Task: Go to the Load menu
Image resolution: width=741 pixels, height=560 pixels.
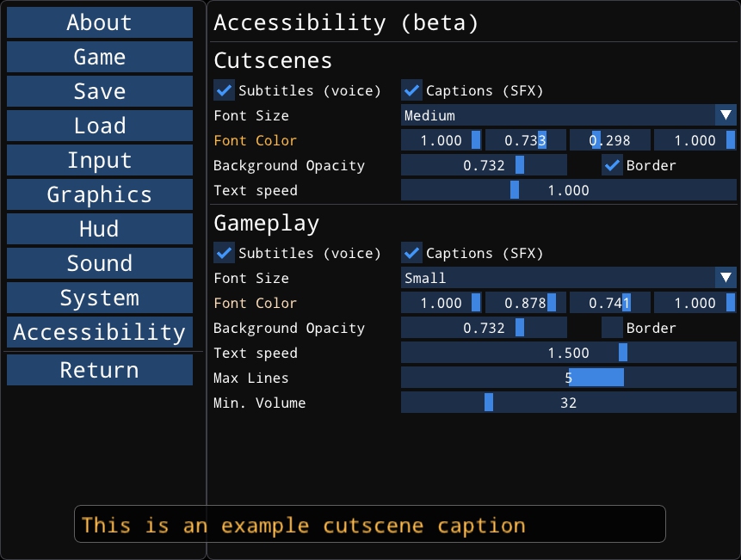Action: point(100,126)
